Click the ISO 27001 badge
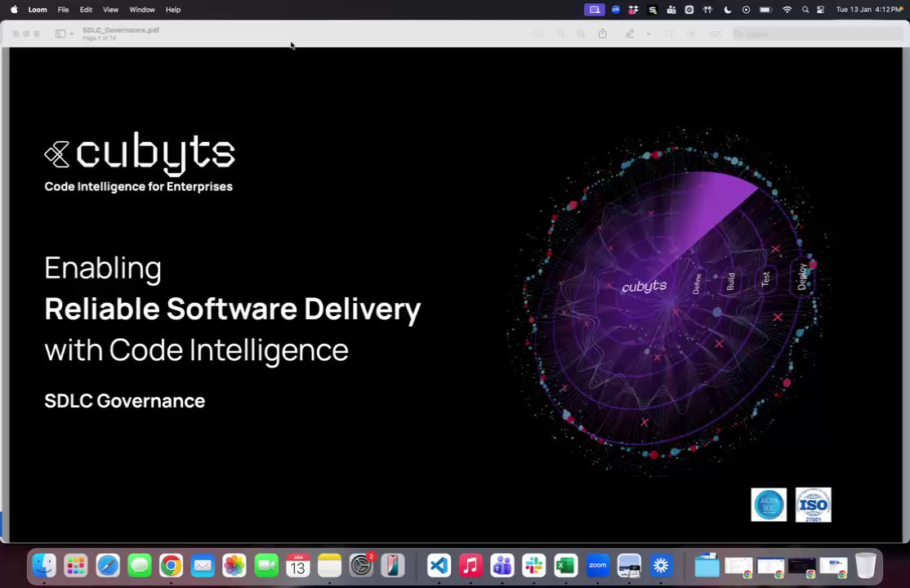Image resolution: width=910 pixels, height=588 pixels. click(813, 505)
